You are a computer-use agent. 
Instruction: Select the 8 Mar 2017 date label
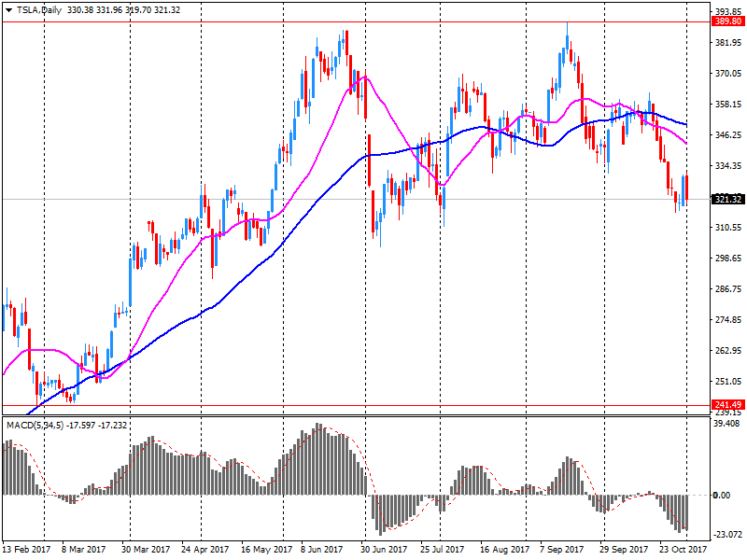pos(83,549)
